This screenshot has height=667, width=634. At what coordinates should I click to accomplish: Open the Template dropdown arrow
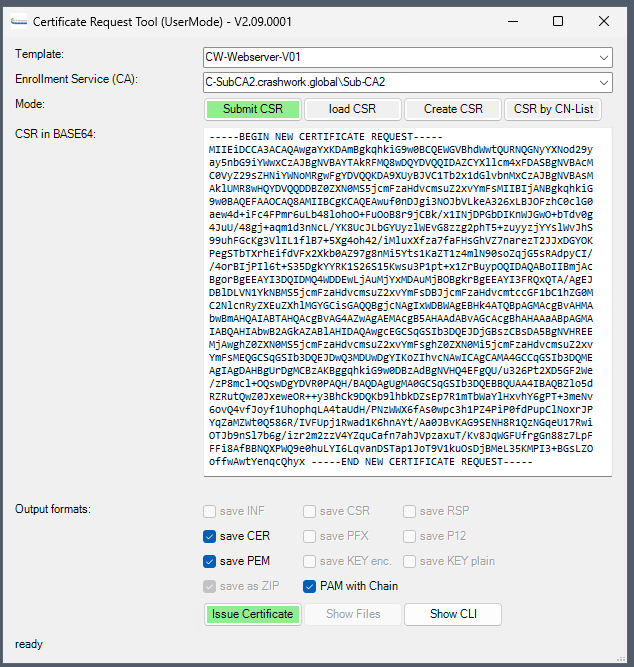(x=603, y=57)
